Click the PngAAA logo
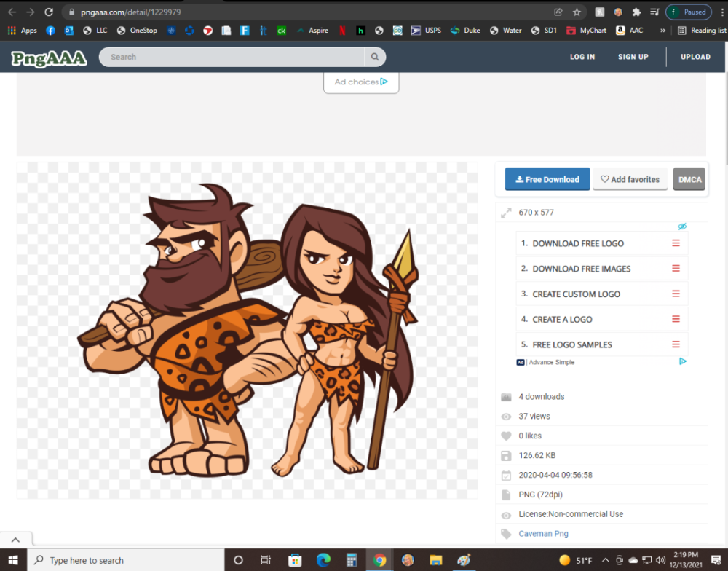This screenshot has height=571, width=728. point(49,58)
